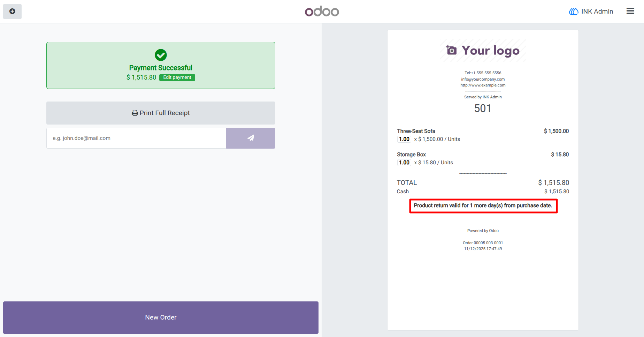644x337 pixels.
Task: Click the INK Admin user name
Action: pos(597,12)
